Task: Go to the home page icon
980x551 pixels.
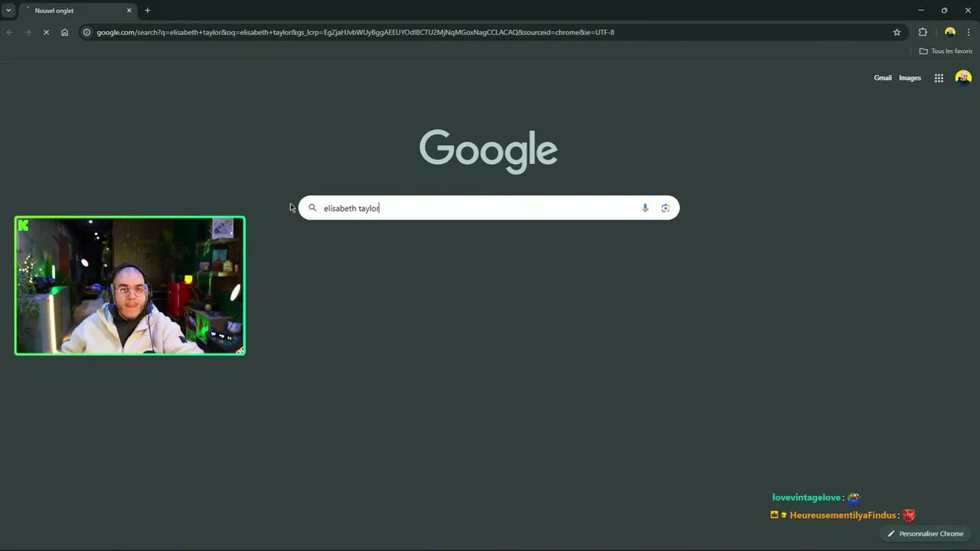Action: (x=64, y=32)
